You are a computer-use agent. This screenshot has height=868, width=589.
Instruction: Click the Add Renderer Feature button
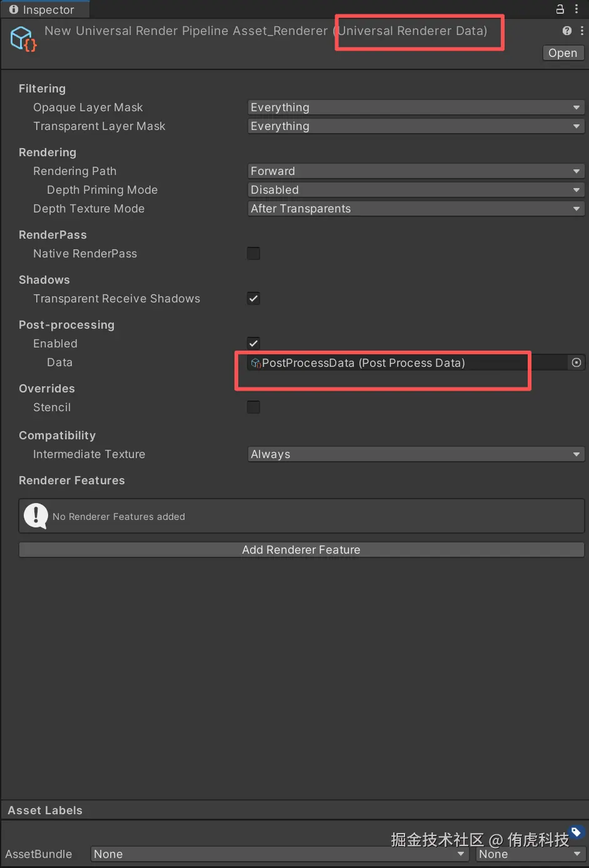(301, 550)
